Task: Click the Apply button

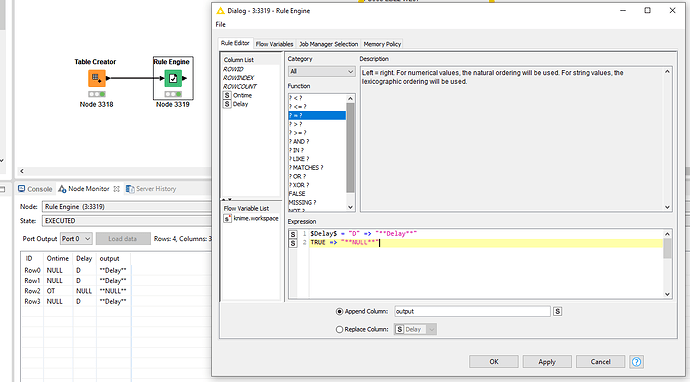Action: tap(547, 362)
